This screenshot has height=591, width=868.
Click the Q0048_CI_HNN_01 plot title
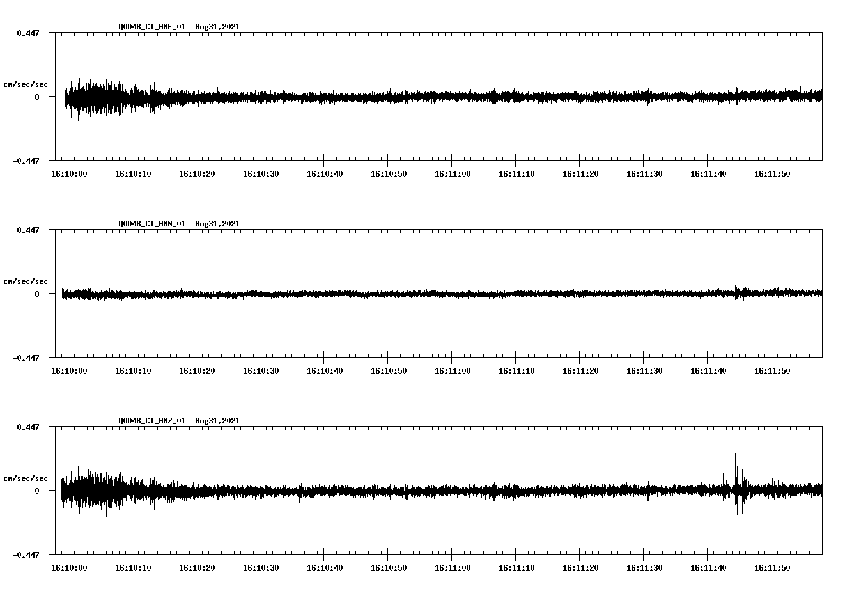pyautogui.click(x=179, y=224)
